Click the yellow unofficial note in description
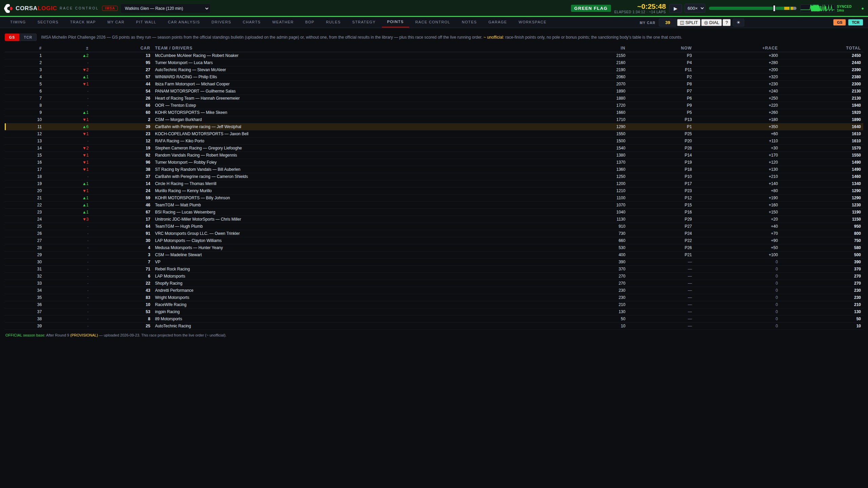Screen dimensions: 868x488 click(493, 37)
